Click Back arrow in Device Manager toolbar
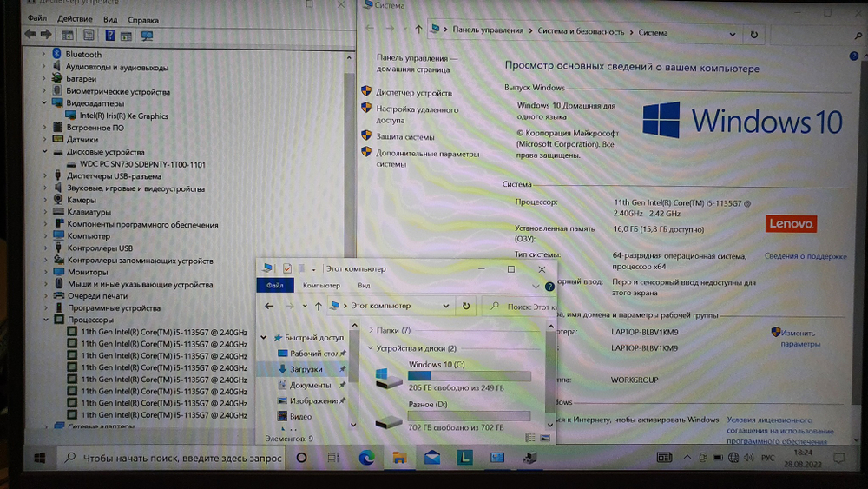Screen dimensions: 868x489 pyautogui.click(x=30, y=35)
